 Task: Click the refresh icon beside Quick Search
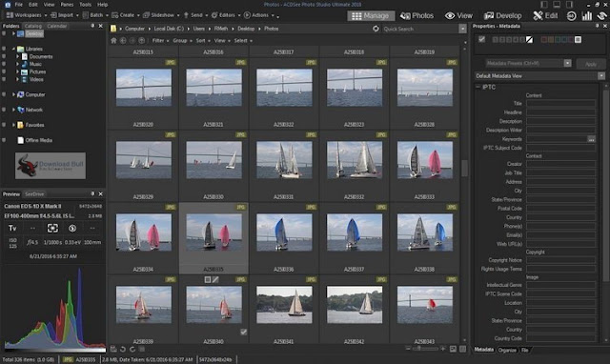pos(376,29)
